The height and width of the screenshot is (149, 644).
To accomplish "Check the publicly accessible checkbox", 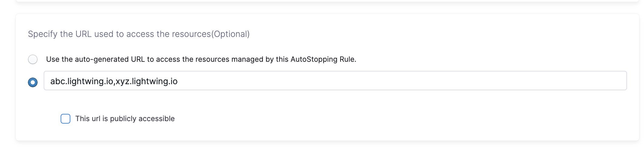I will pos(65,119).
